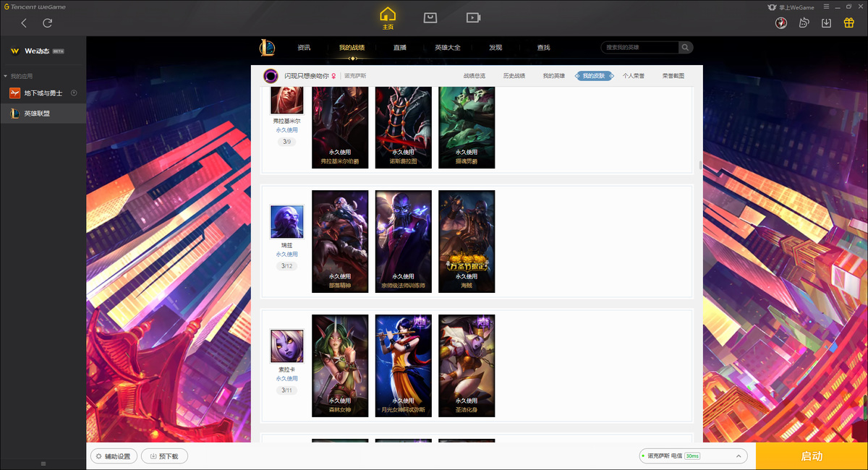Image resolution: width=868 pixels, height=470 pixels.
Task: Open the 掌上WeGame mobile link
Action: click(791, 7)
